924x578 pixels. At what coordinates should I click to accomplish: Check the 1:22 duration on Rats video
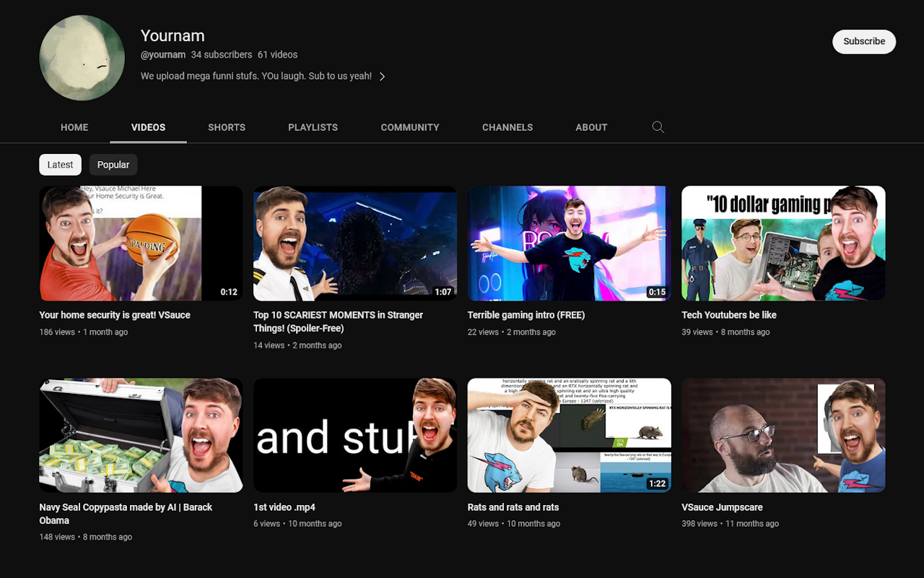click(x=658, y=483)
